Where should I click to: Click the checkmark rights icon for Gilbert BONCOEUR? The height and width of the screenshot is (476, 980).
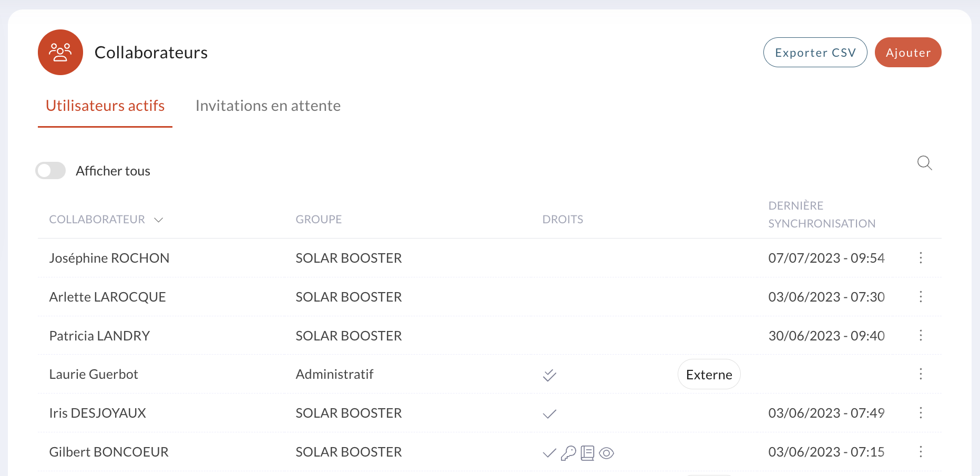coord(549,453)
